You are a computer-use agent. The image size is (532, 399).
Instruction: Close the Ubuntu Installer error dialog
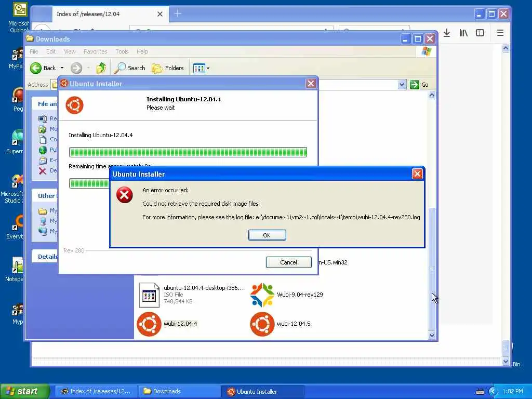coord(417,174)
